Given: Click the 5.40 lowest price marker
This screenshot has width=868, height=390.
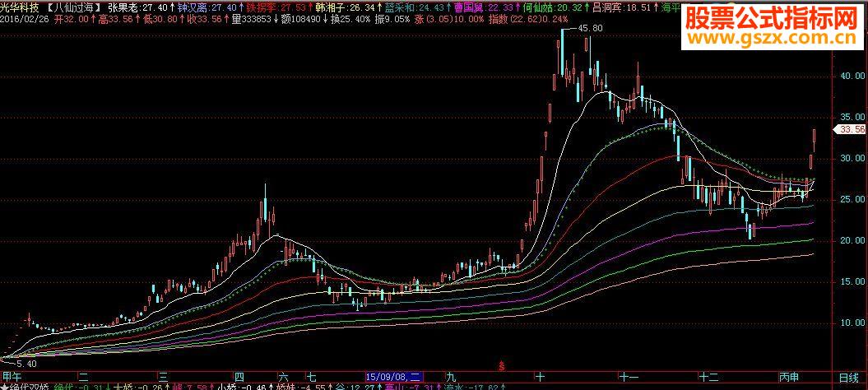Looking at the screenshot, I should pos(26,364).
